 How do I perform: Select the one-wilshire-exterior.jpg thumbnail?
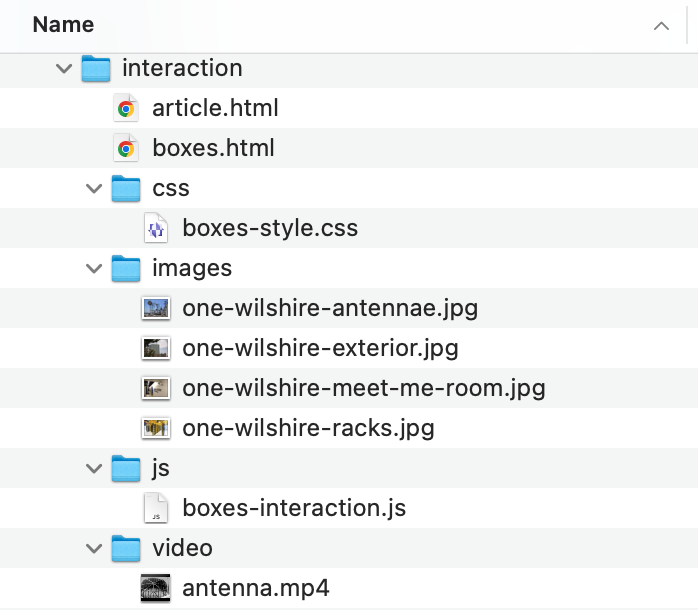pos(156,348)
